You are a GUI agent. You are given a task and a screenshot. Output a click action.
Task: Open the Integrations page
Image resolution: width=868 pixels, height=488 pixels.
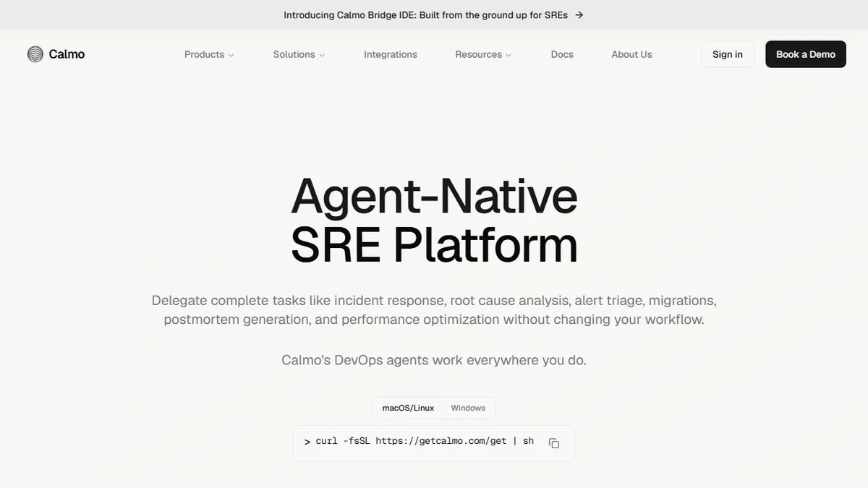pyautogui.click(x=391, y=54)
